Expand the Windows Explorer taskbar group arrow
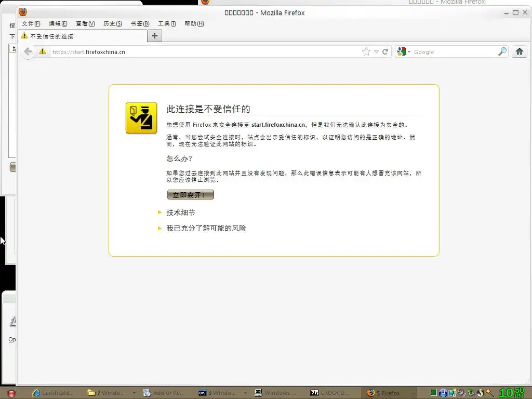 point(134,393)
